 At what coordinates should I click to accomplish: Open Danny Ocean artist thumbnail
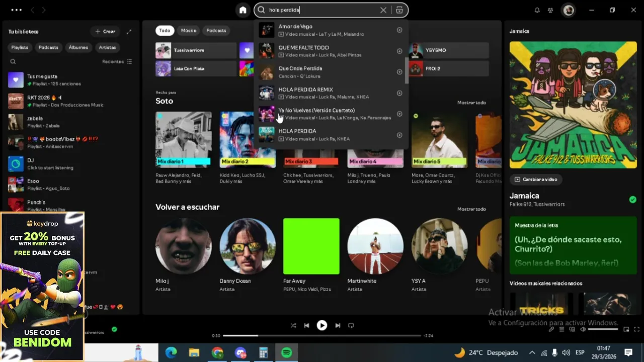(x=248, y=246)
